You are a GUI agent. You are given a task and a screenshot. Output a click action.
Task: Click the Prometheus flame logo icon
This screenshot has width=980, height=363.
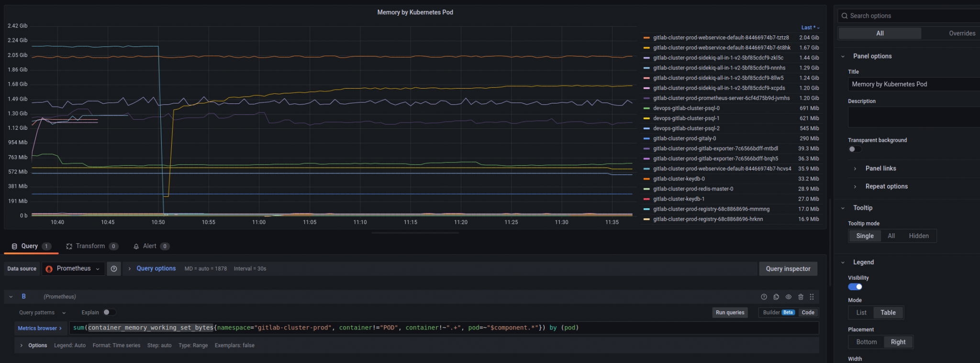point(49,269)
